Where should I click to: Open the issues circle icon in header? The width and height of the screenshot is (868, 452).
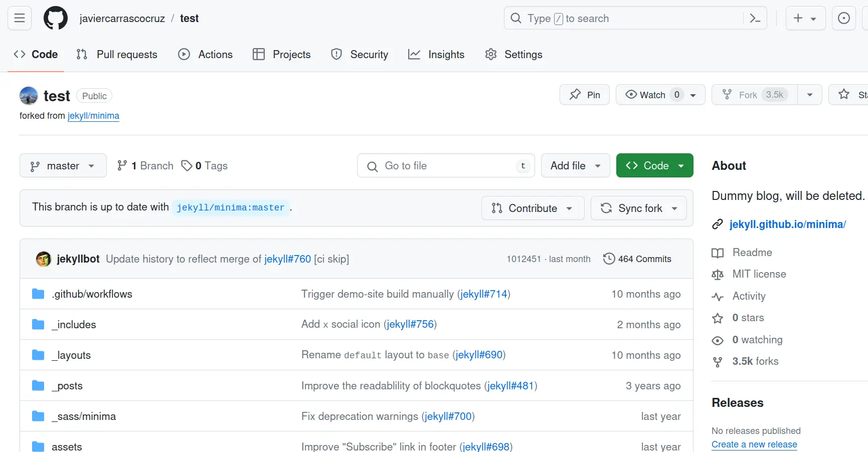[844, 19]
